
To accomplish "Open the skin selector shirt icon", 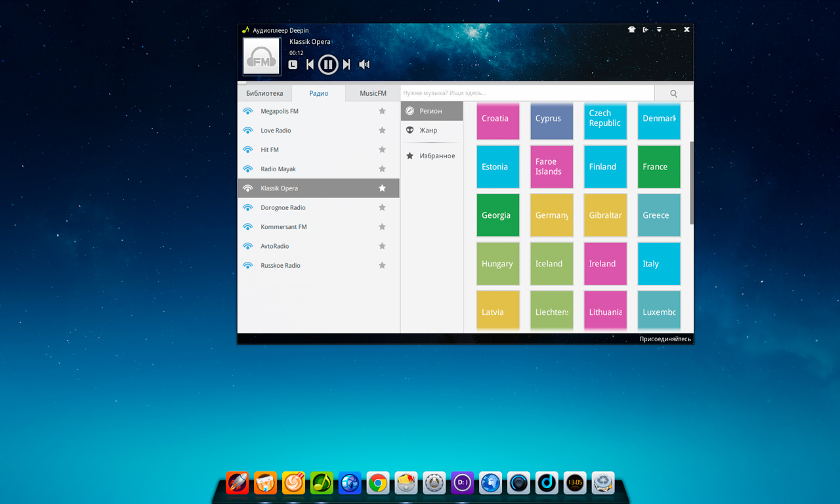I will tap(631, 30).
